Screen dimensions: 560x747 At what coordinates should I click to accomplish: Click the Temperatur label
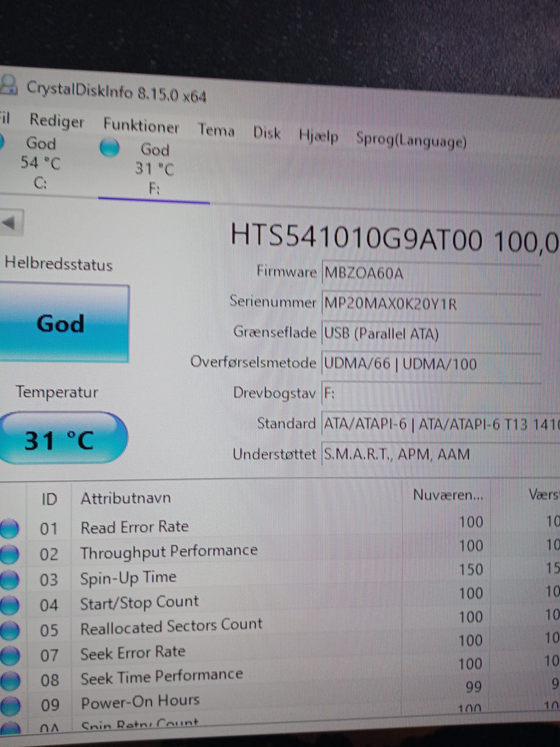pos(57,392)
